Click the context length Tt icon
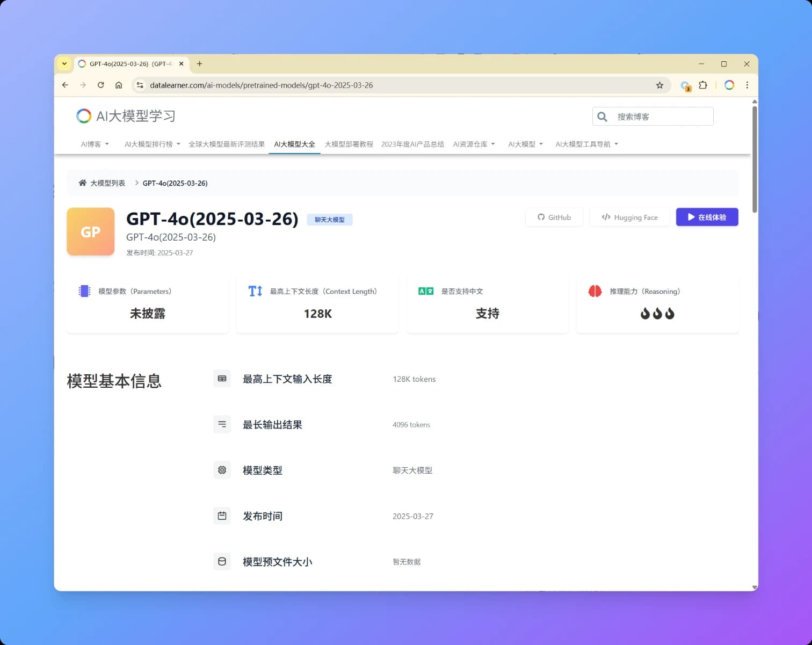 click(x=255, y=291)
